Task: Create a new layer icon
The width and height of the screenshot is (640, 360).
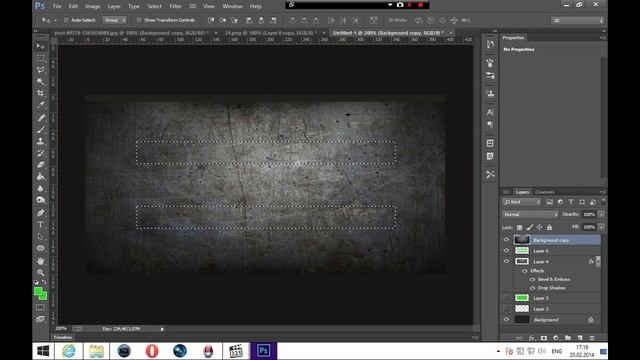Action: point(580,338)
